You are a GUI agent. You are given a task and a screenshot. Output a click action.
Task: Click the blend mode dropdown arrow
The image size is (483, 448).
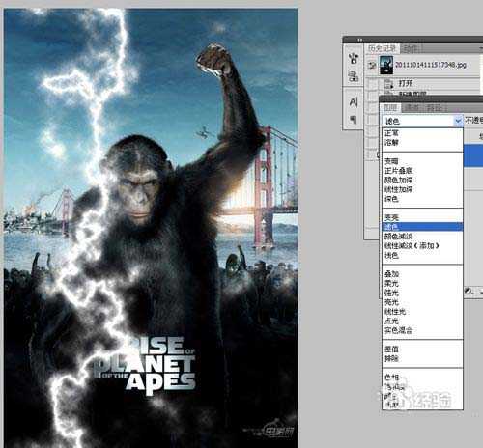coord(458,121)
